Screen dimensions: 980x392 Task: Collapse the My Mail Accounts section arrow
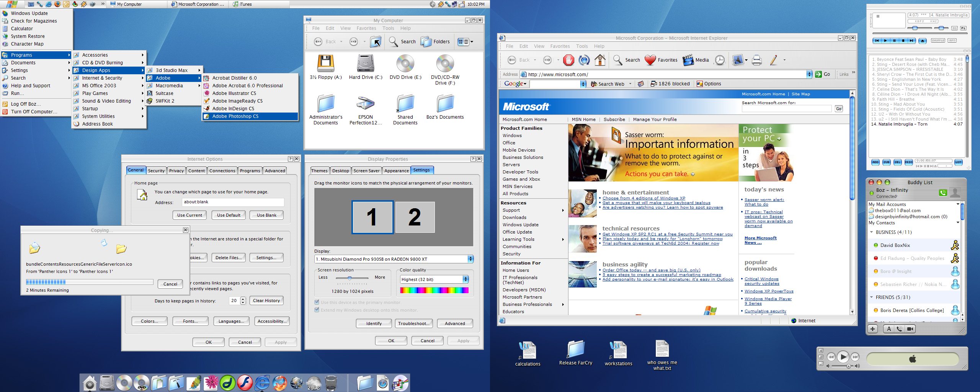tap(958, 204)
